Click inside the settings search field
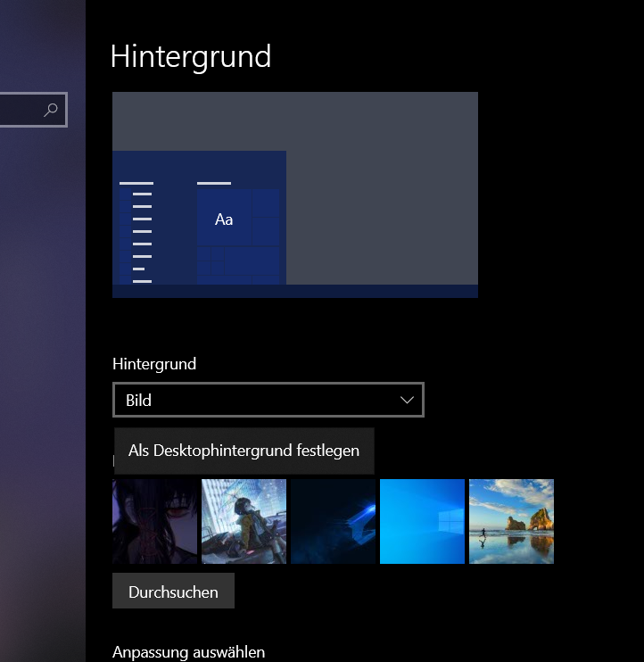 pyautogui.click(x=33, y=110)
